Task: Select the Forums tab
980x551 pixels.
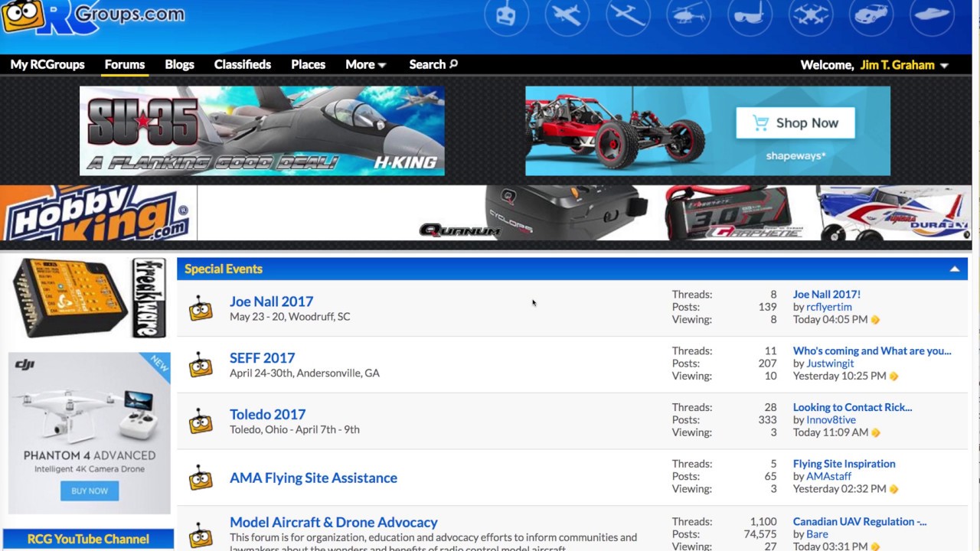Action: coord(125,64)
